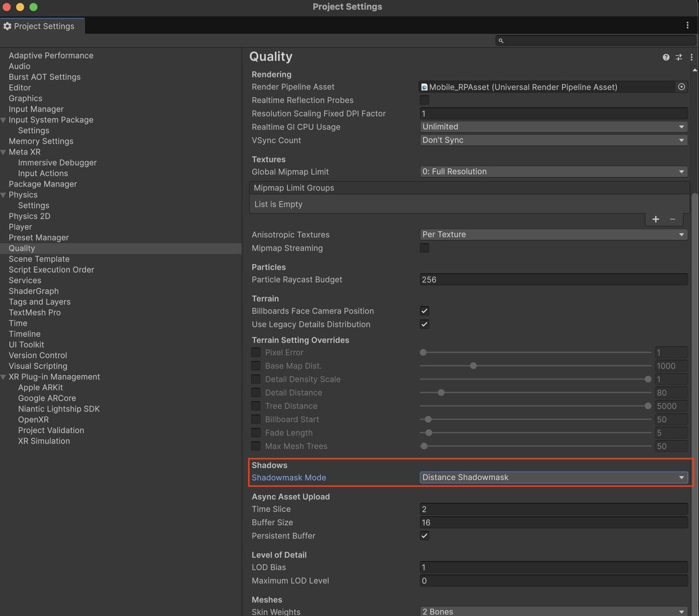The width and height of the screenshot is (699, 616).
Task: Click Maximum LOD Level field
Action: 553,580
